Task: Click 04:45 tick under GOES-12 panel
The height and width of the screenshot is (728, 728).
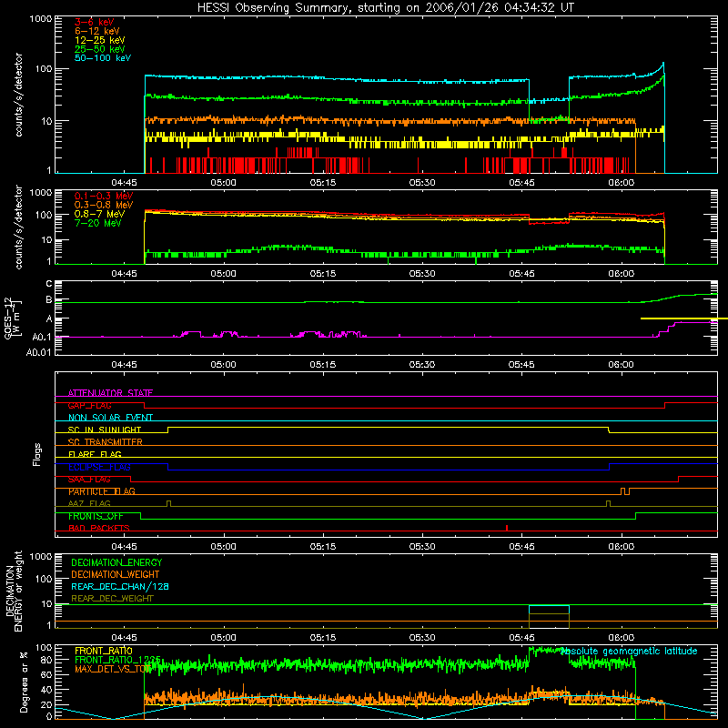Action: [124, 365]
